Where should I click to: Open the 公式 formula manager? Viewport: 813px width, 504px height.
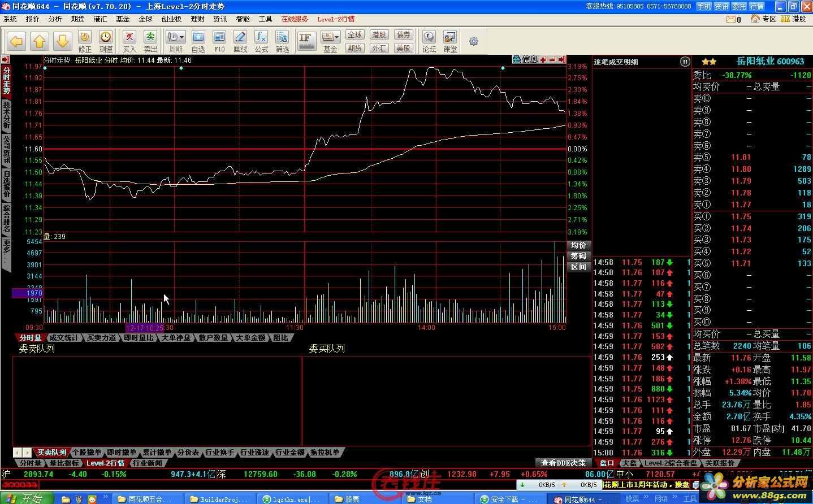[261, 42]
